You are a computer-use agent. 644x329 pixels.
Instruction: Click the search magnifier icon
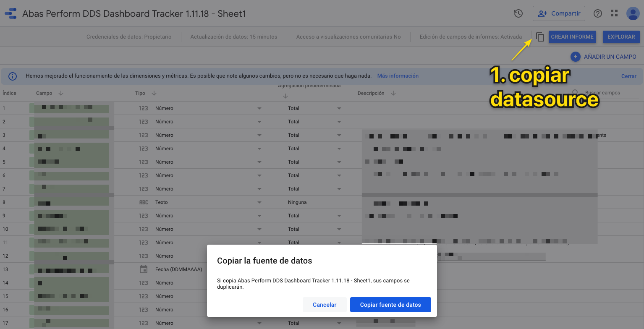[x=575, y=93]
